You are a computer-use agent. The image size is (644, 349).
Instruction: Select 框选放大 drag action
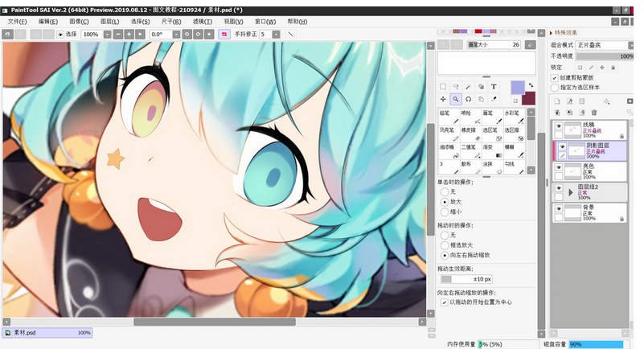pos(444,245)
